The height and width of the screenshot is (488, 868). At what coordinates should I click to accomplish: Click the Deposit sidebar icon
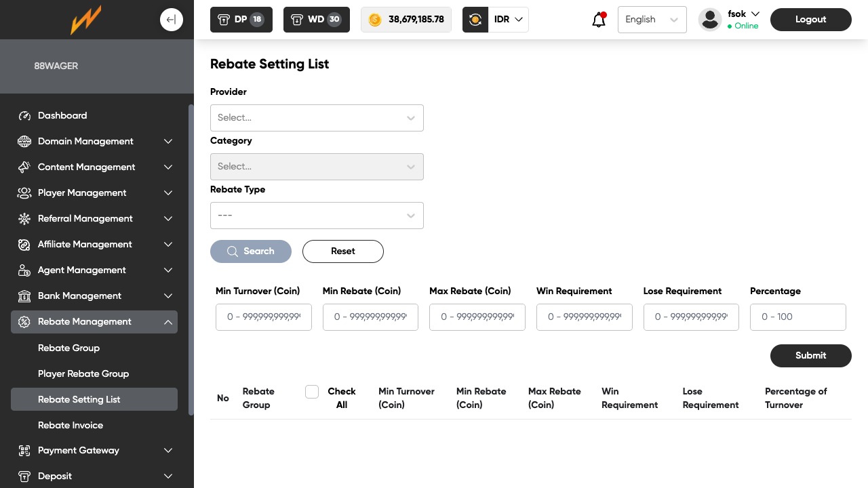24,476
